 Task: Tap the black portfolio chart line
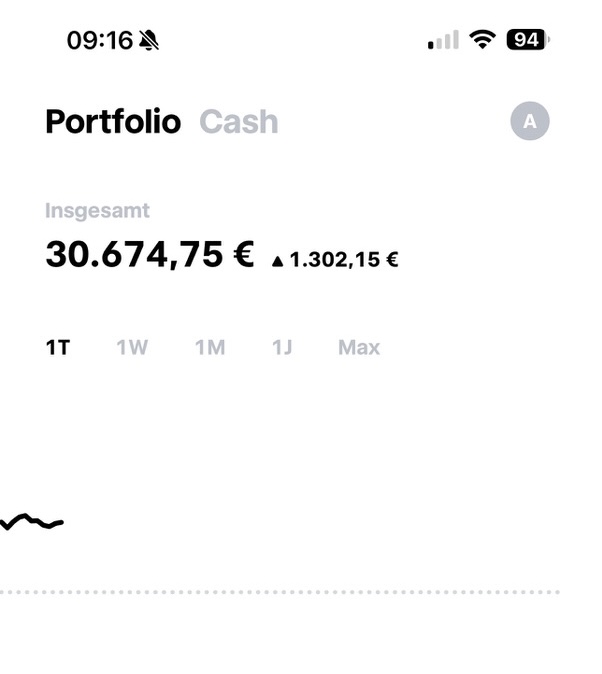(x=30, y=519)
